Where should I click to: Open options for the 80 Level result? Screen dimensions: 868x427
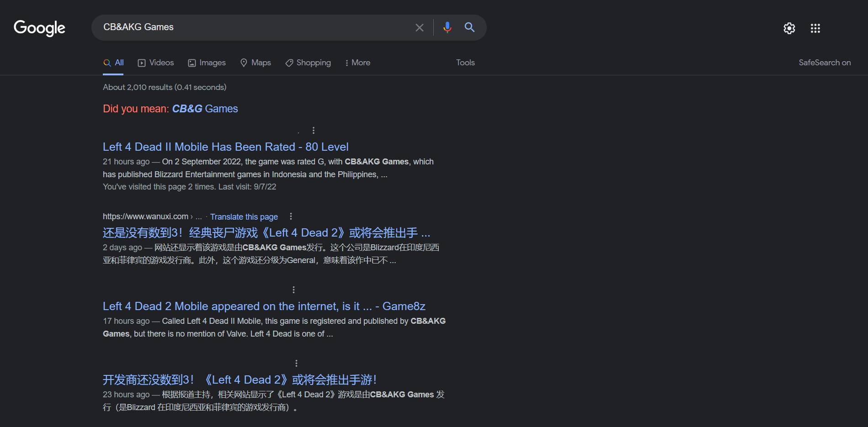pyautogui.click(x=313, y=131)
